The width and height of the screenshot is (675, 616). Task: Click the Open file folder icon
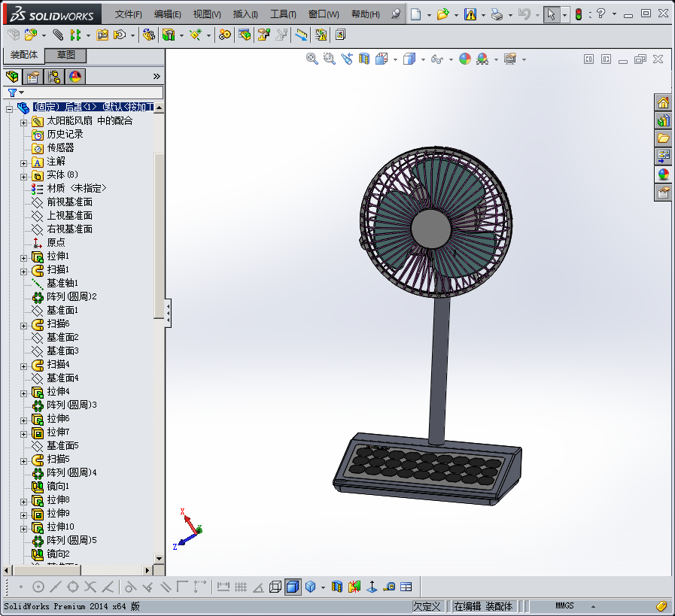(442, 14)
